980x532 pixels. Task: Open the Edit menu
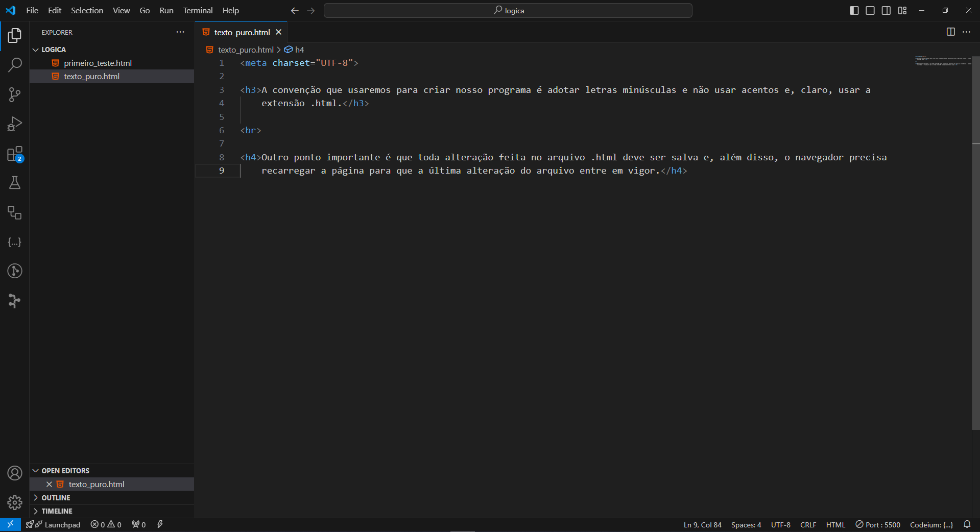(x=55, y=11)
